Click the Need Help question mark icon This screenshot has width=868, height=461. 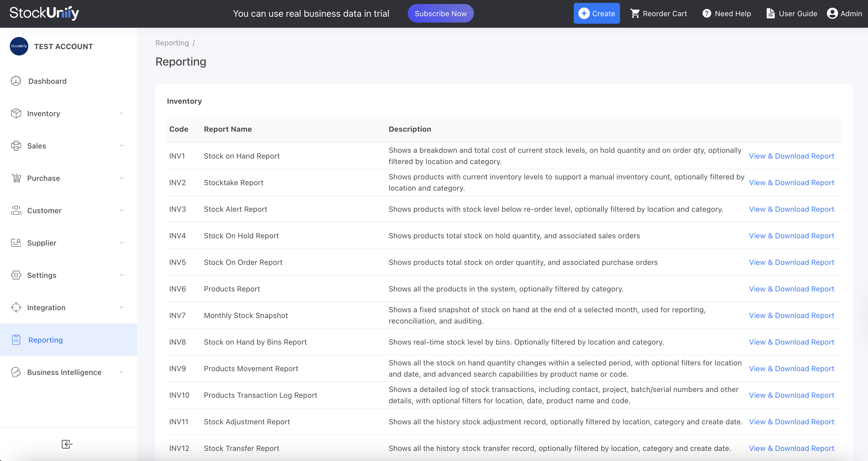click(x=707, y=14)
